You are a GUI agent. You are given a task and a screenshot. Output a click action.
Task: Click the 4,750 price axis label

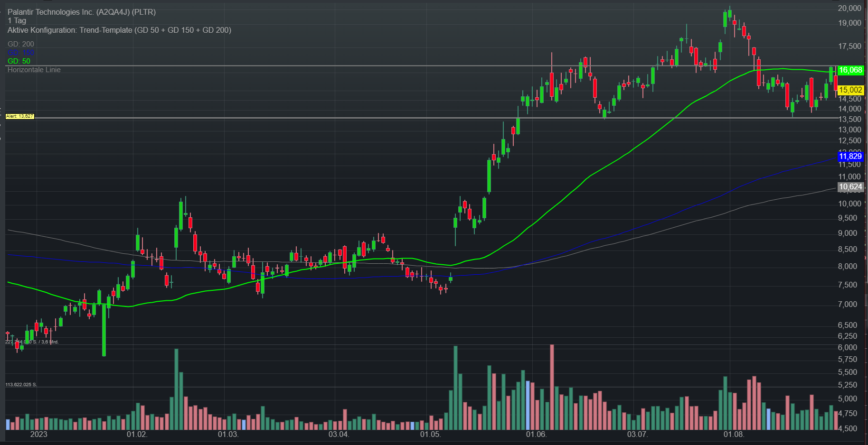pyautogui.click(x=848, y=413)
